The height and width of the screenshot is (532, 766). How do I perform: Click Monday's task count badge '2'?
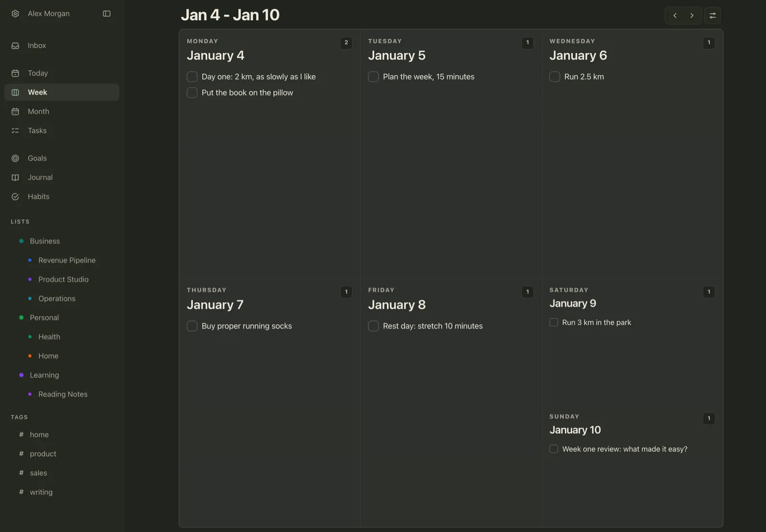[x=346, y=43]
